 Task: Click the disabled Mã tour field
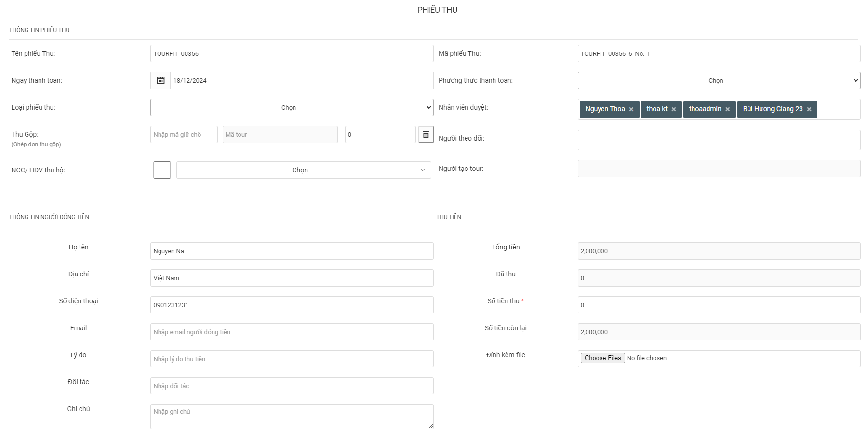click(x=280, y=134)
